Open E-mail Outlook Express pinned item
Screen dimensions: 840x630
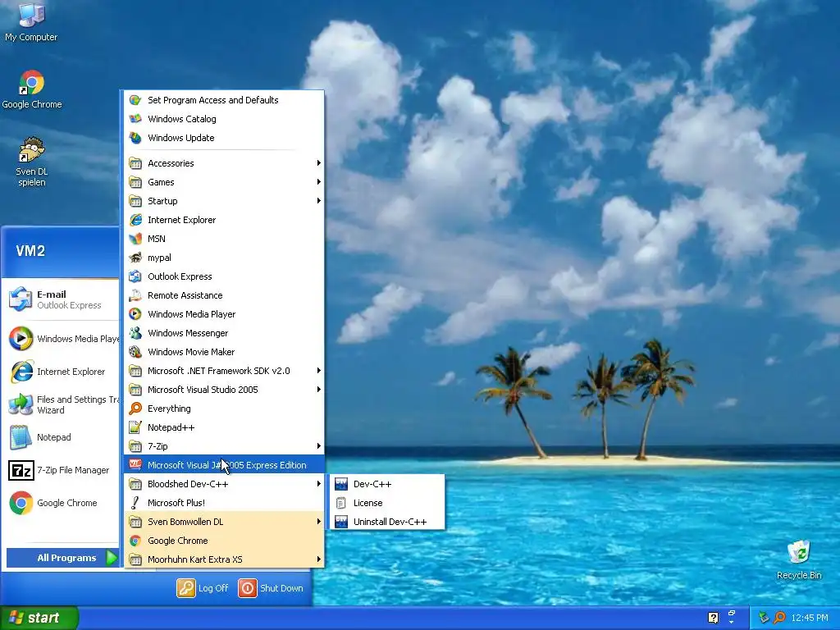(61, 299)
